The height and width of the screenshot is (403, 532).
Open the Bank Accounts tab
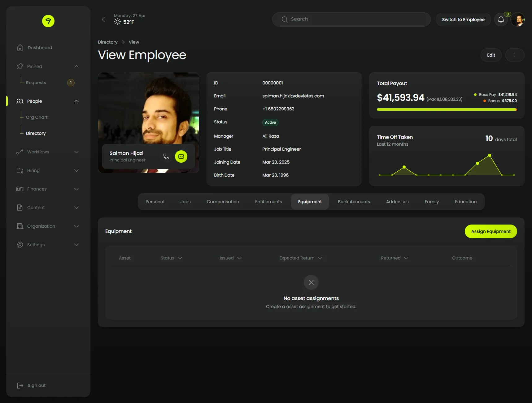point(354,202)
